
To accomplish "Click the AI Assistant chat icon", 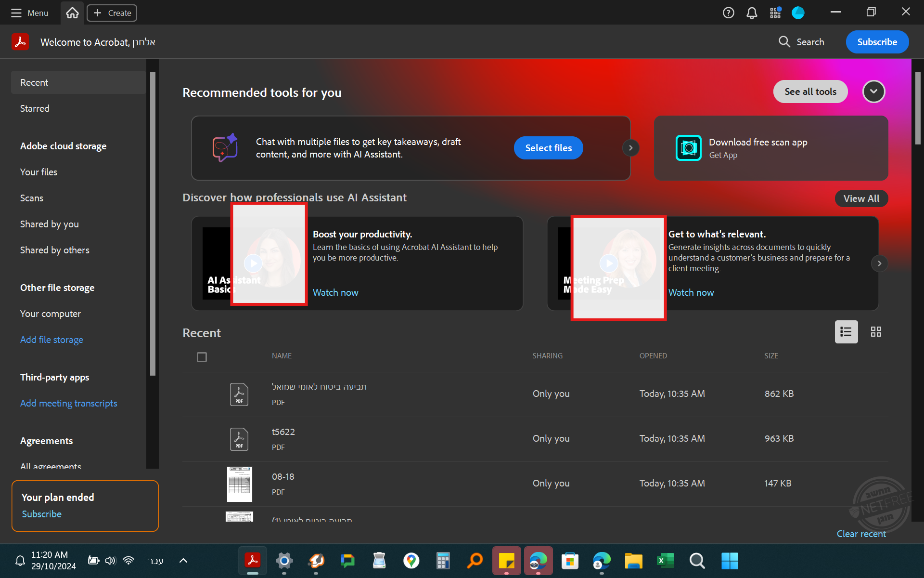I will pyautogui.click(x=225, y=147).
